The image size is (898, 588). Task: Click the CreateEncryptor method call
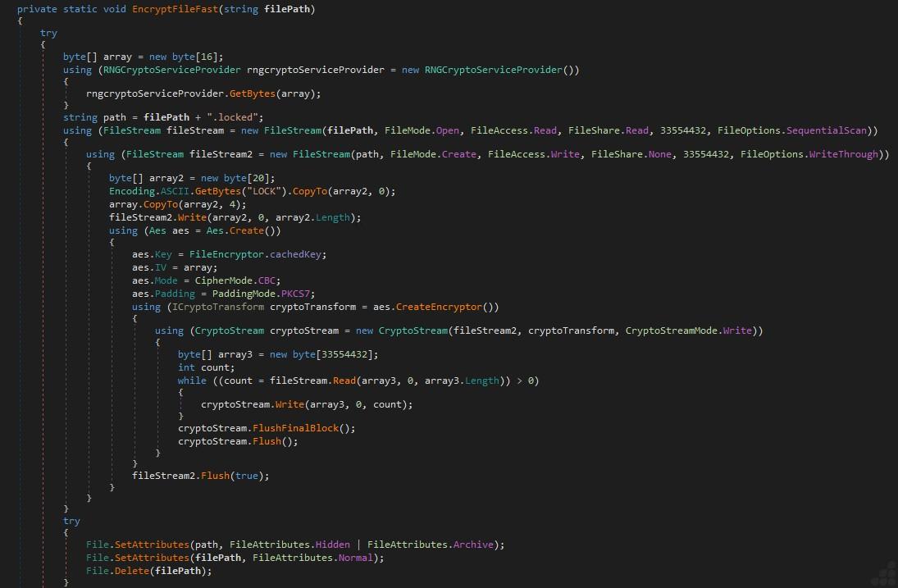pos(439,308)
